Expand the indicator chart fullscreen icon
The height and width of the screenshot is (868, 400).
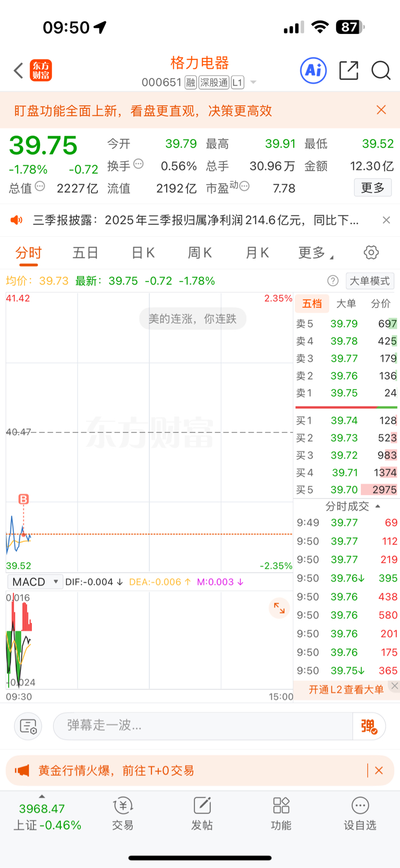pyautogui.click(x=279, y=608)
